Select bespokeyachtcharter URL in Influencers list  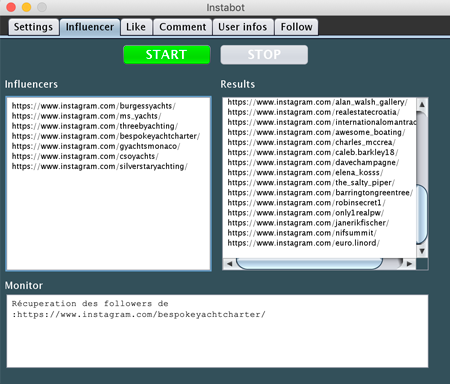[x=106, y=136]
